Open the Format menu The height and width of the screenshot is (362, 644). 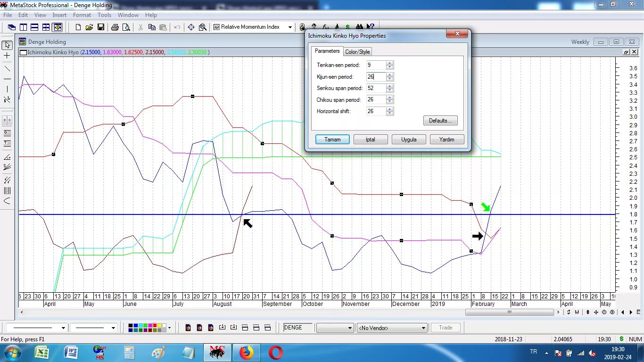click(x=82, y=15)
